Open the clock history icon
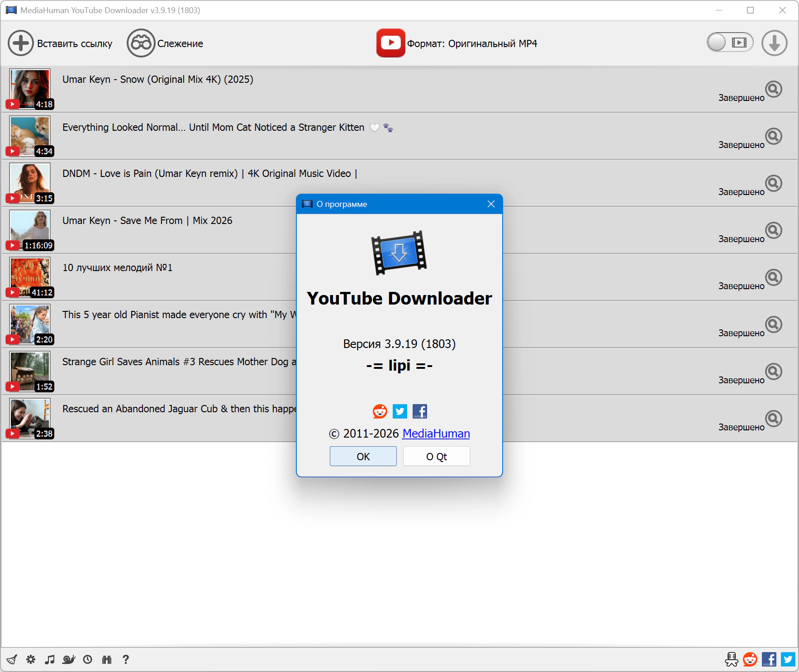The image size is (799, 672). click(88, 659)
